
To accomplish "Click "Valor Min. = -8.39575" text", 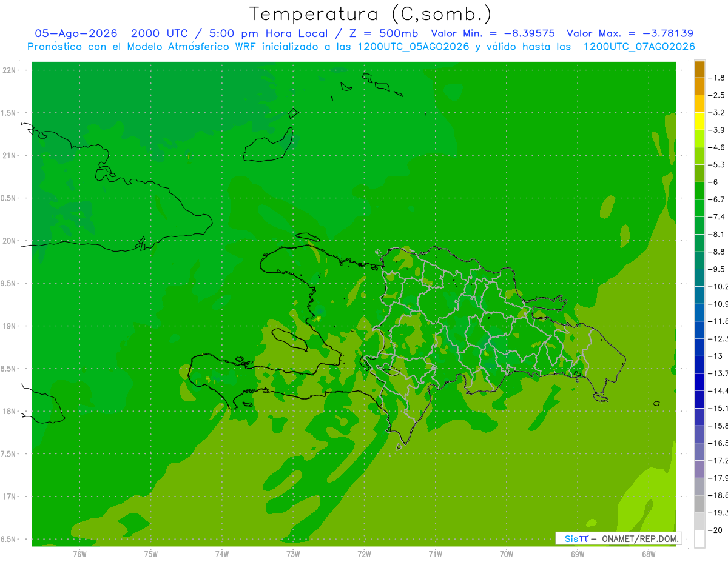I will coord(493,33).
